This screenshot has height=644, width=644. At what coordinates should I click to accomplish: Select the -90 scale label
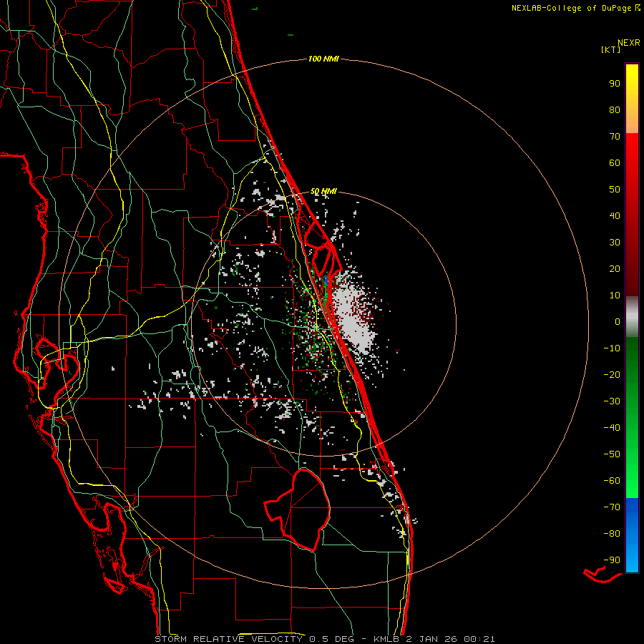[x=612, y=560]
